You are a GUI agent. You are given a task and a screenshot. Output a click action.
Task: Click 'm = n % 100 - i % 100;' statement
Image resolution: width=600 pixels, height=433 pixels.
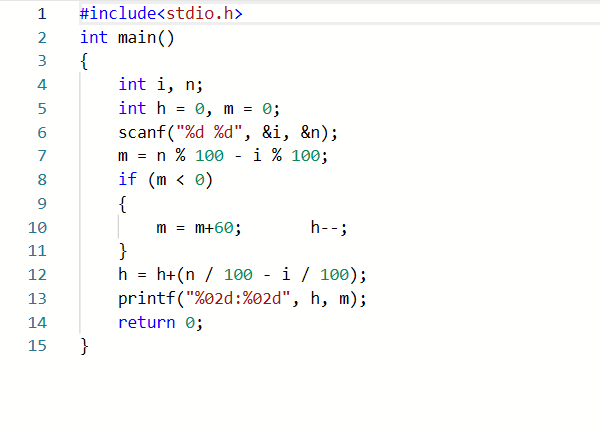point(223,156)
